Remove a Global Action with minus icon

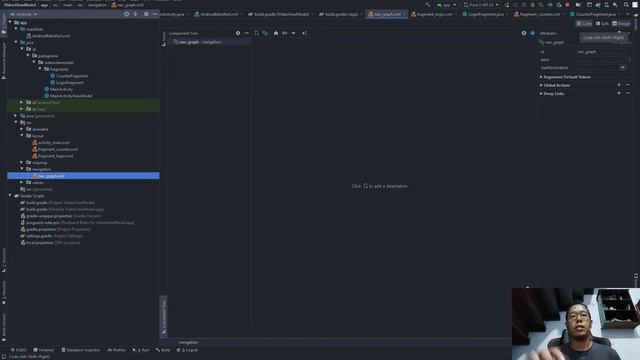tap(628, 85)
